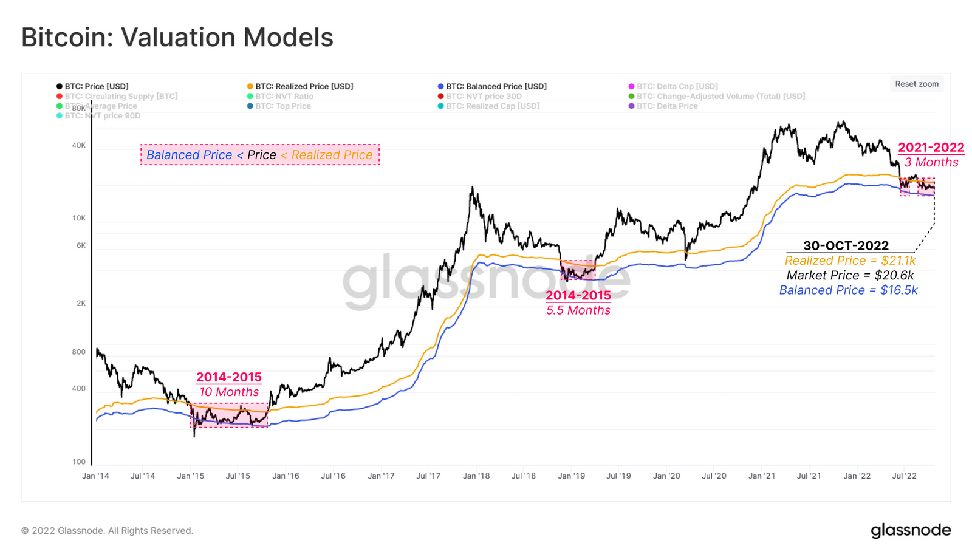Click the teal Top Price legend dot
972x560 pixels.
(x=250, y=106)
